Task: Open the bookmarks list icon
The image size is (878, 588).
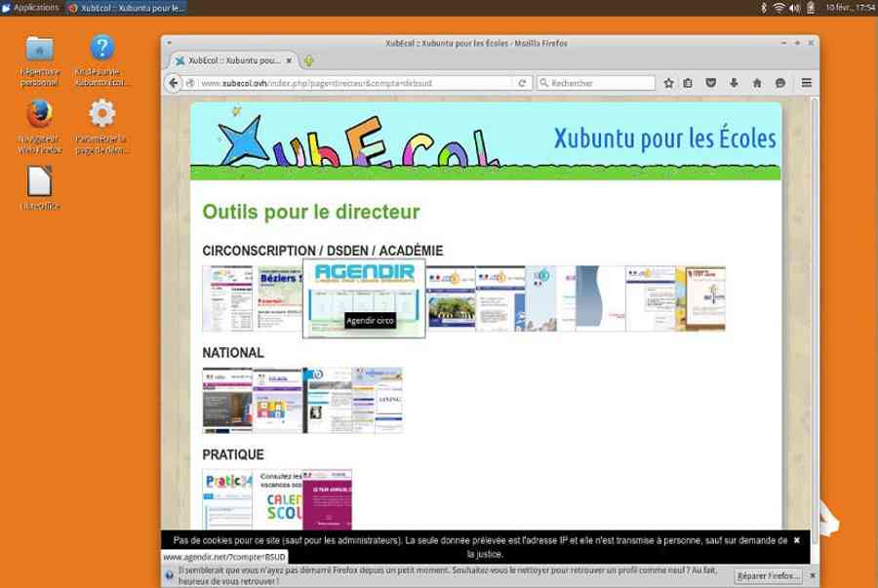Action: (x=689, y=83)
